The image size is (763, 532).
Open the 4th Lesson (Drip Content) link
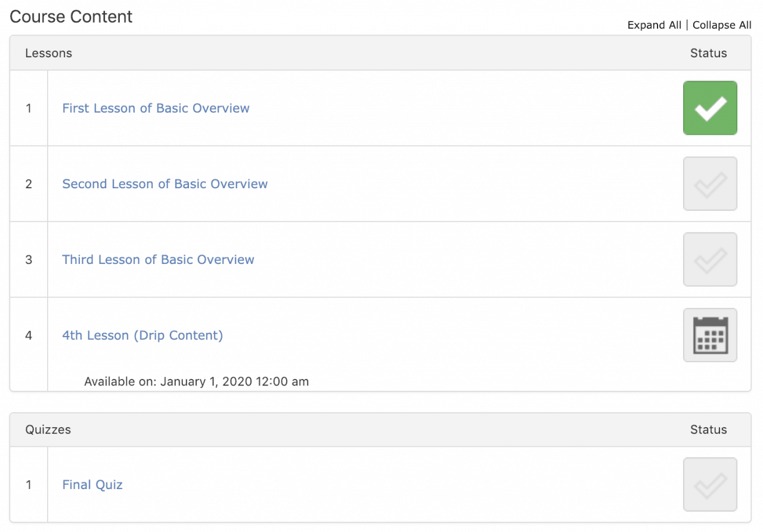coord(142,335)
